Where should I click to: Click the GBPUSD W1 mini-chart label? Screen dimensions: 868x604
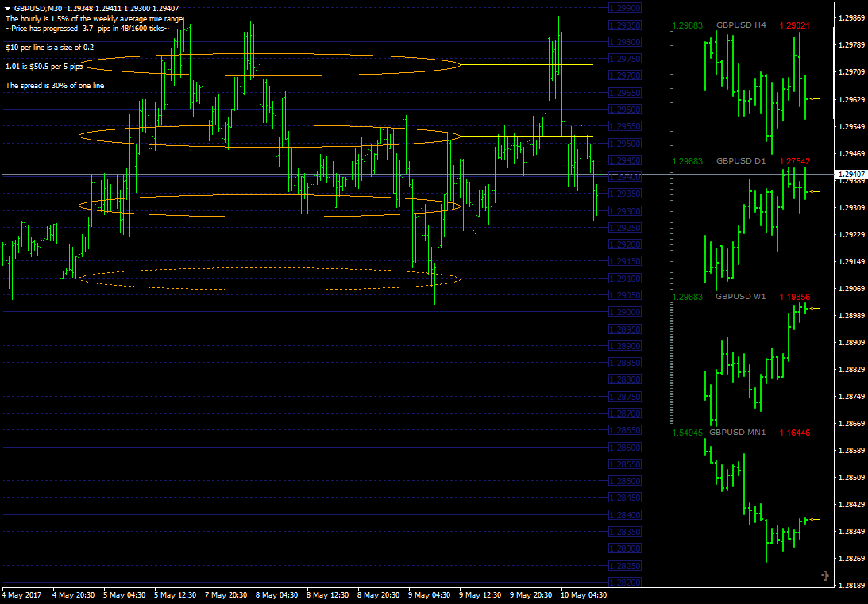click(x=740, y=297)
